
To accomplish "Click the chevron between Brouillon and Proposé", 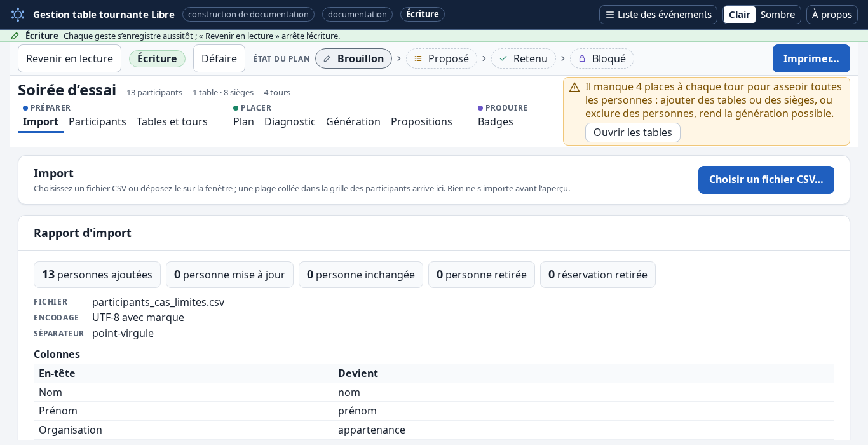I will [399, 58].
